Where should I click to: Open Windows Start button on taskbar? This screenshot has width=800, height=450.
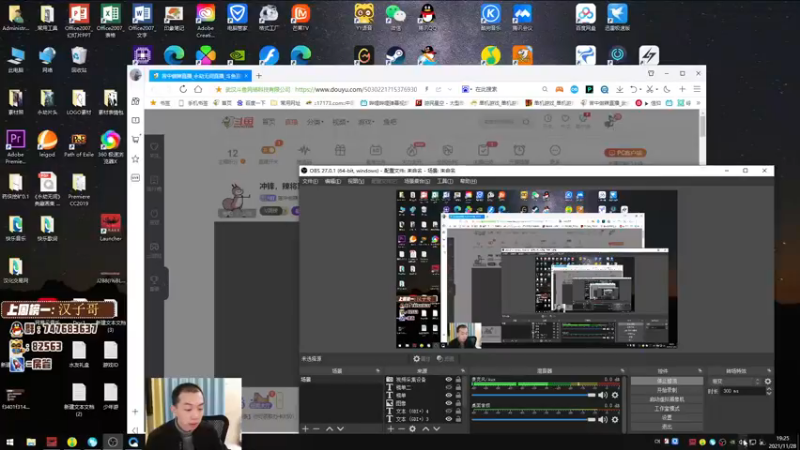(10, 442)
